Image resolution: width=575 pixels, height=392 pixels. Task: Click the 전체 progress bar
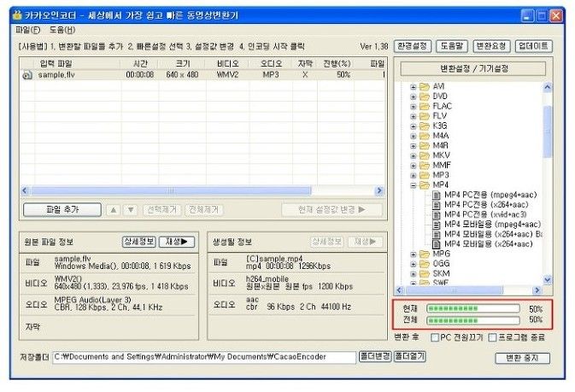point(473,320)
